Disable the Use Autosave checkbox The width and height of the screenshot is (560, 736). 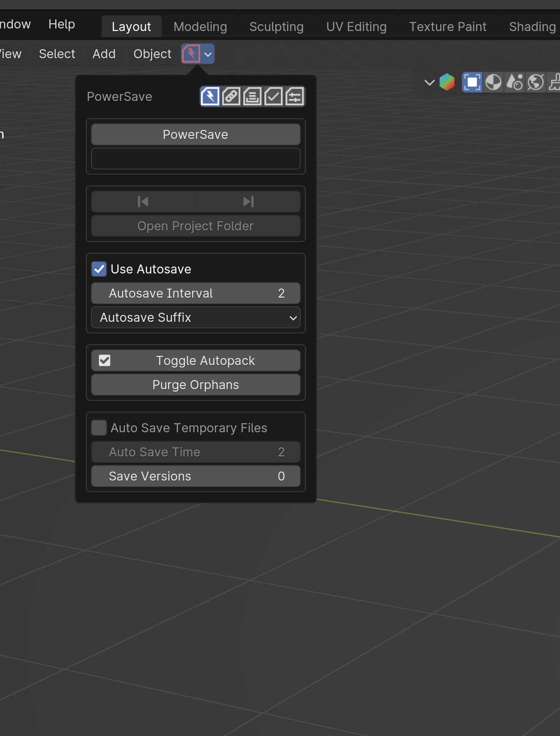click(99, 269)
